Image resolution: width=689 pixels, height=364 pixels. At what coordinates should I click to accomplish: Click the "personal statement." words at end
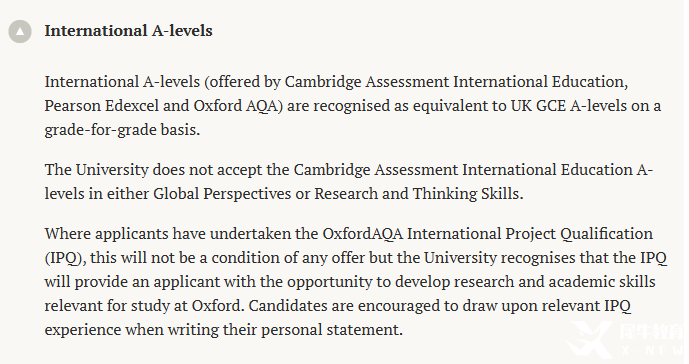[x=332, y=330]
